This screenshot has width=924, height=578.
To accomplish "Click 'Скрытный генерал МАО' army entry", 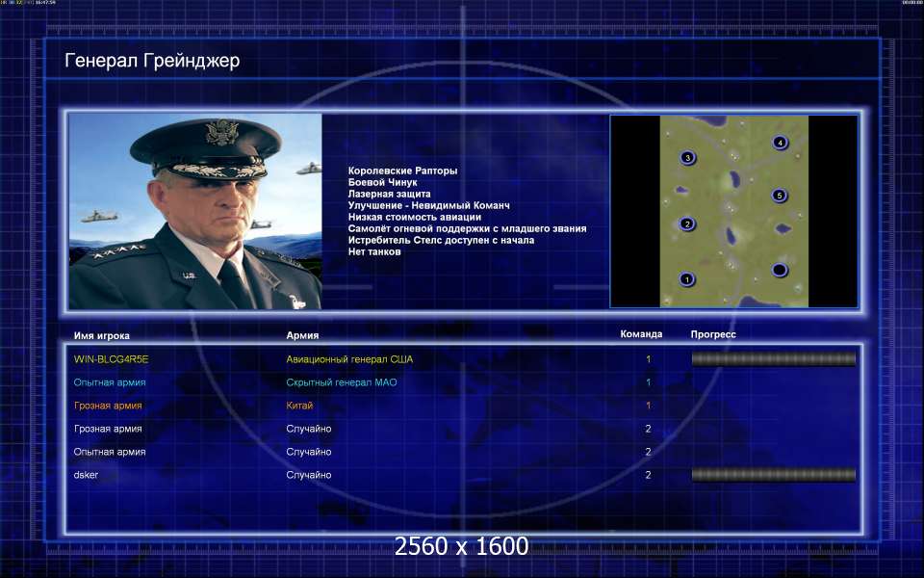I will tap(342, 382).
